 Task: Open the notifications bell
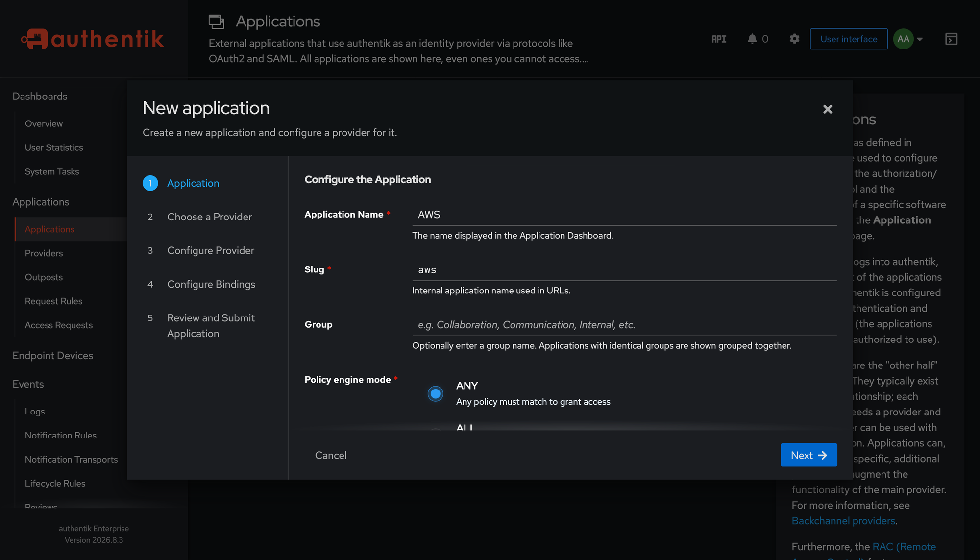click(x=752, y=39)
